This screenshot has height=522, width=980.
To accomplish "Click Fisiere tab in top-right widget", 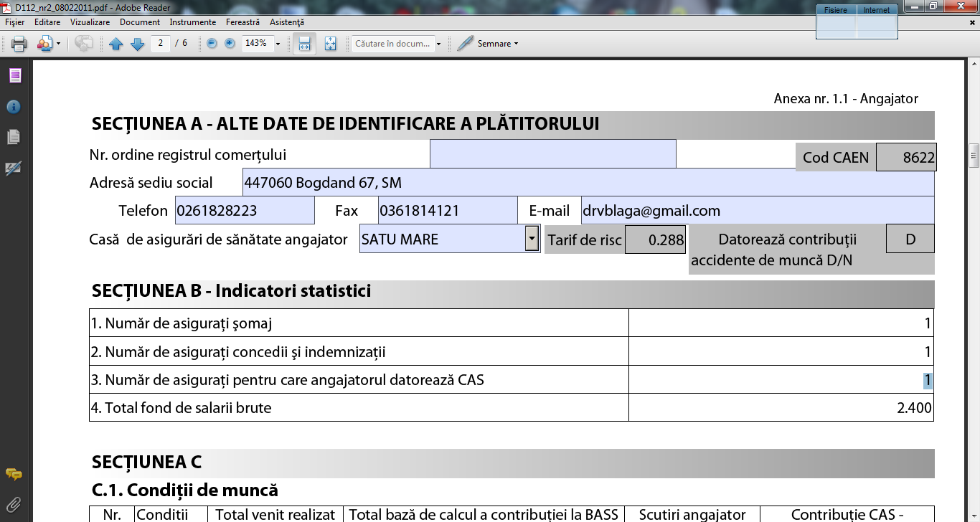I will click(836, 10).
